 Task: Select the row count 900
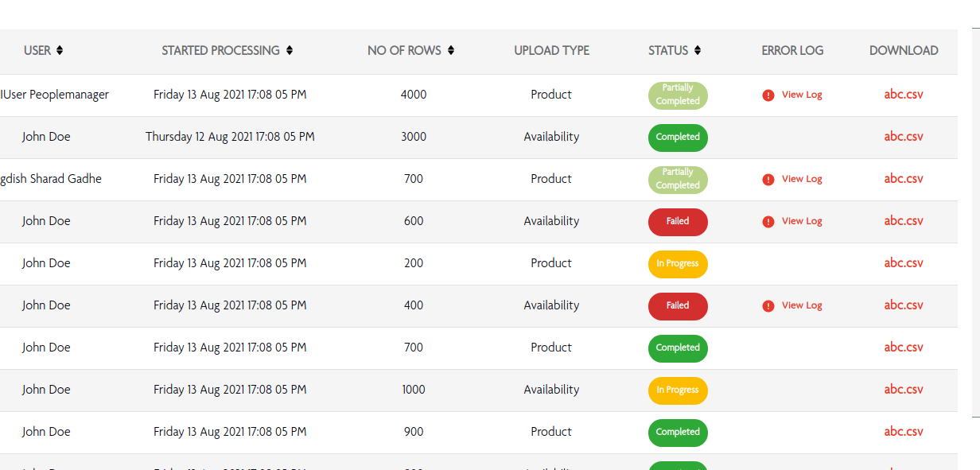pos(414,432)
